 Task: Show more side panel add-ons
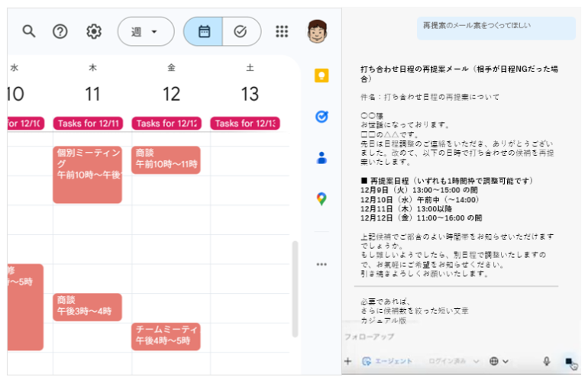click(321, 265)
